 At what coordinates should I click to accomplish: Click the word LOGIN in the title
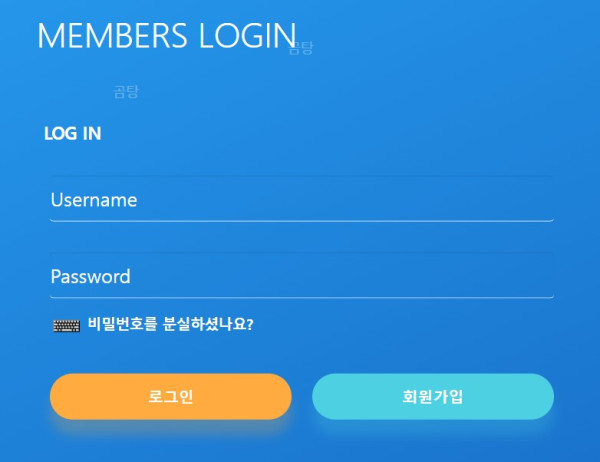pyautogui.click(x=248, y=36)
